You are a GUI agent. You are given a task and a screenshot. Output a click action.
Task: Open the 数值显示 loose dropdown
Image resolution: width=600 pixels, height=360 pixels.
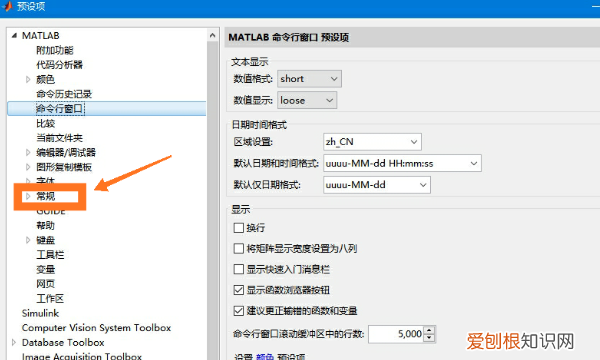tap(307, 100)
